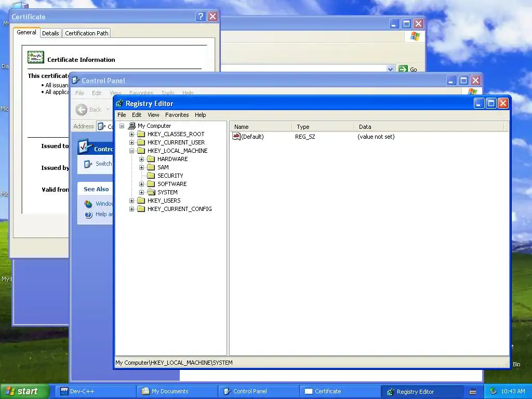532x399 pixels.
Task: Open Registry Editor File menu
Action: point(122,115)
